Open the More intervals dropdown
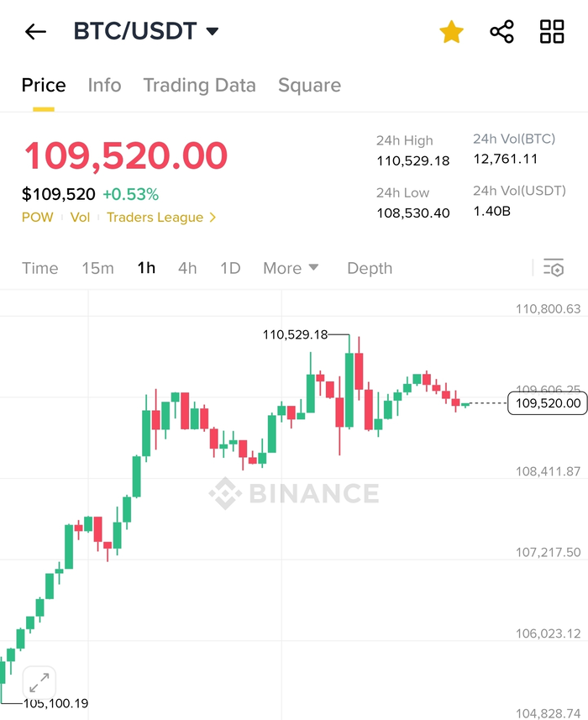 [x=291, y=268]
